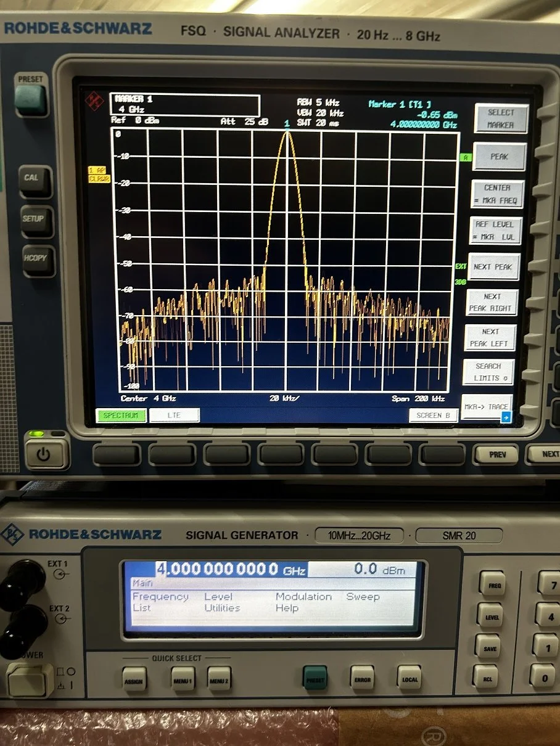560x746 pixels.
Task: Open the Level menu on the generator
Action: 218,597
